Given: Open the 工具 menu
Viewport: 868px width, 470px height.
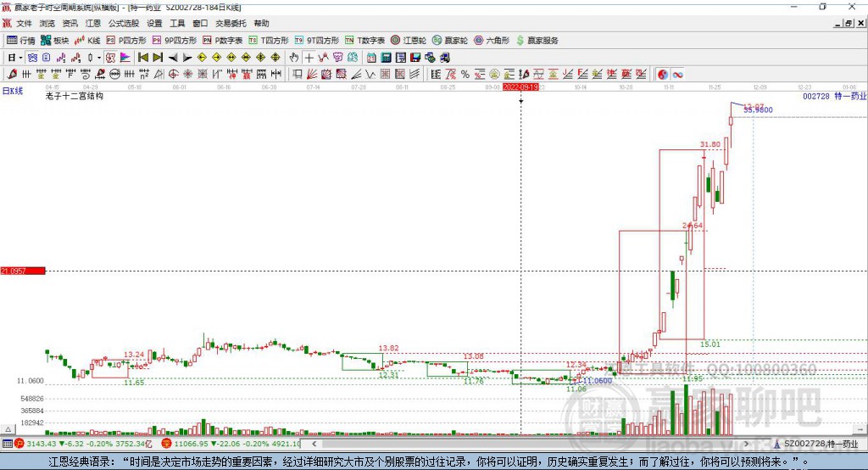Looking at the screenshot, I should 177,23.
